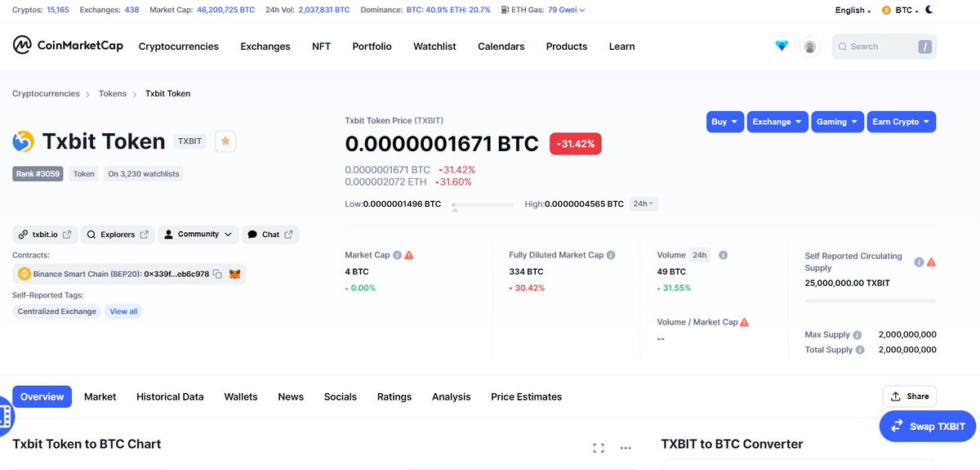Go to Watchlist
This screenshot has width=980, height=470.
tap(434, 47)
